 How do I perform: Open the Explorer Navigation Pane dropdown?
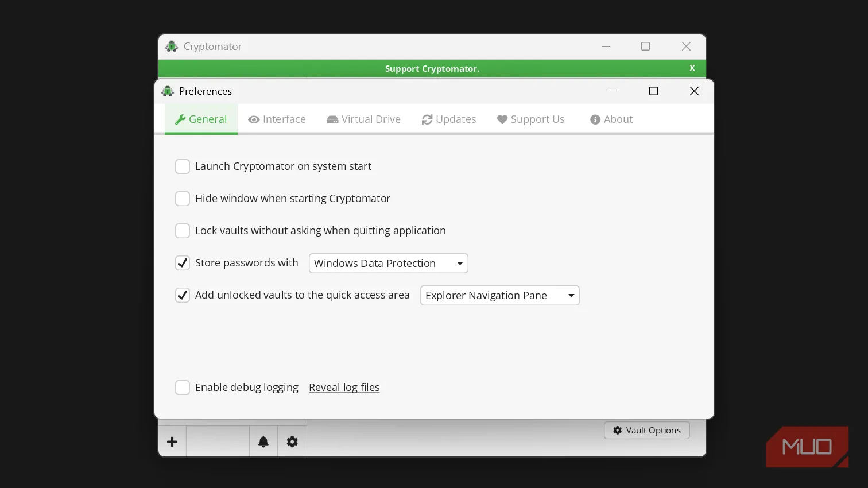(x=499, y=295)
